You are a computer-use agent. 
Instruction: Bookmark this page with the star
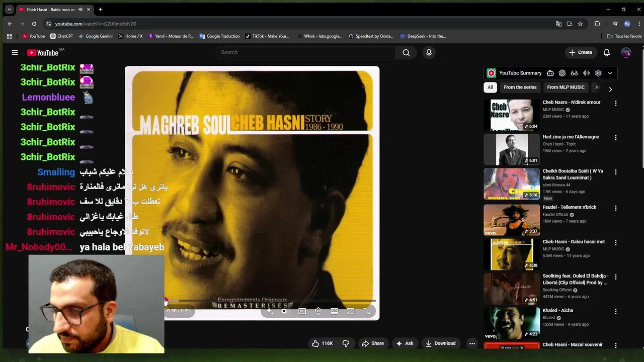580,24
